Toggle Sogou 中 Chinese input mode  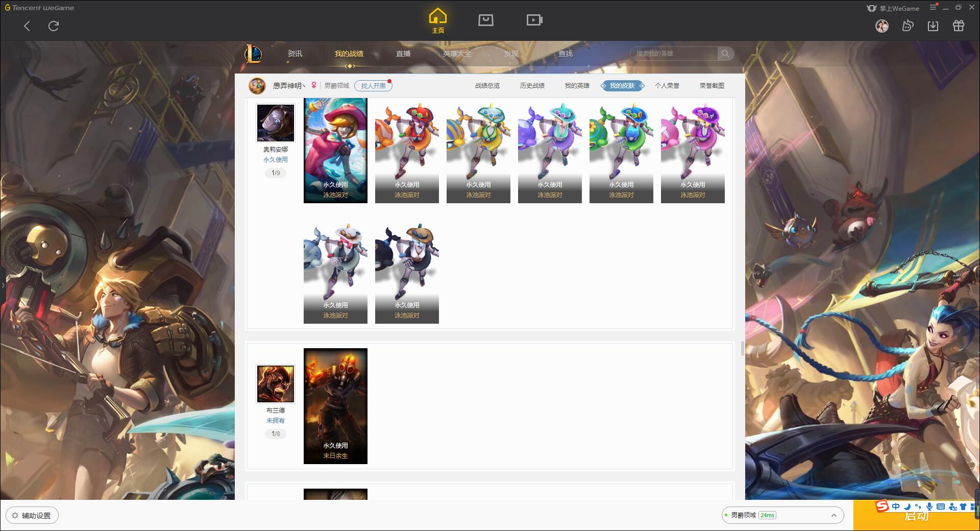pyautogui.click(x=896, y=506)
